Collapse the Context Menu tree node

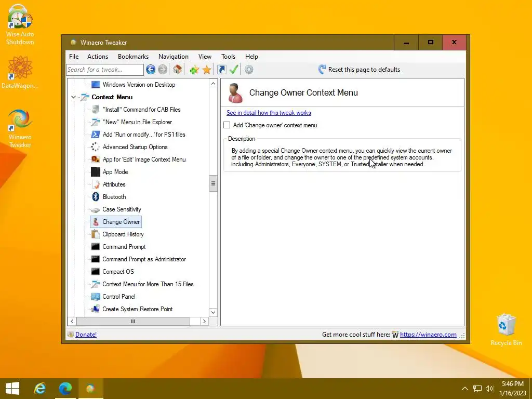(x=73, y=97)
